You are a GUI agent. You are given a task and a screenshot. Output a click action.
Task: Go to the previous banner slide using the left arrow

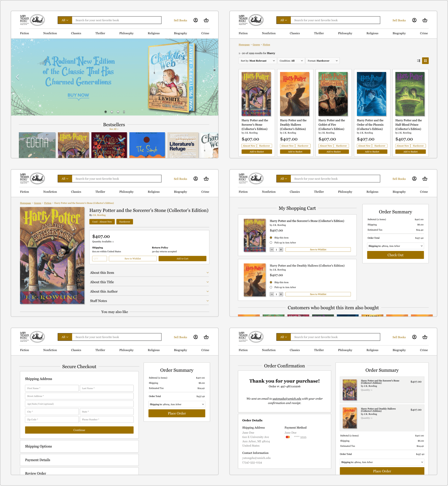[18, 77]
